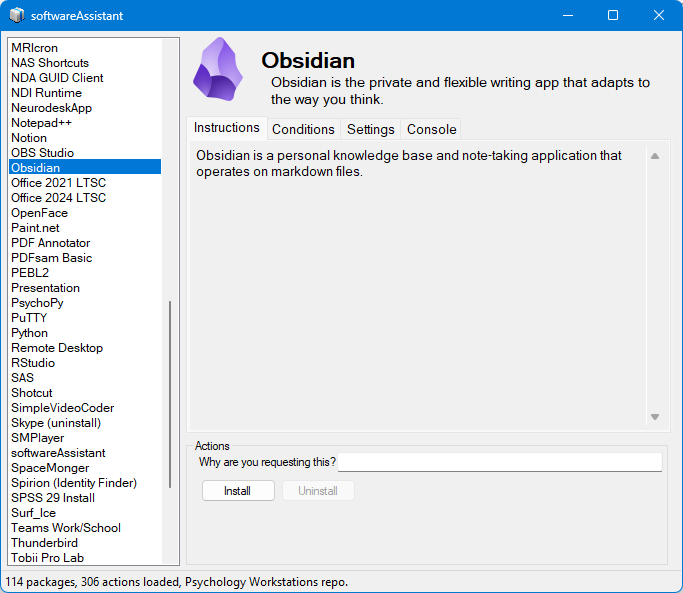
Task: Choose Shotcut from the list
Action: 85,393
